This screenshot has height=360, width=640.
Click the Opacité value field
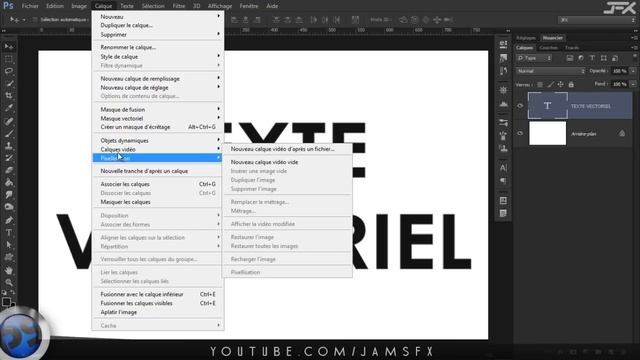620,71
